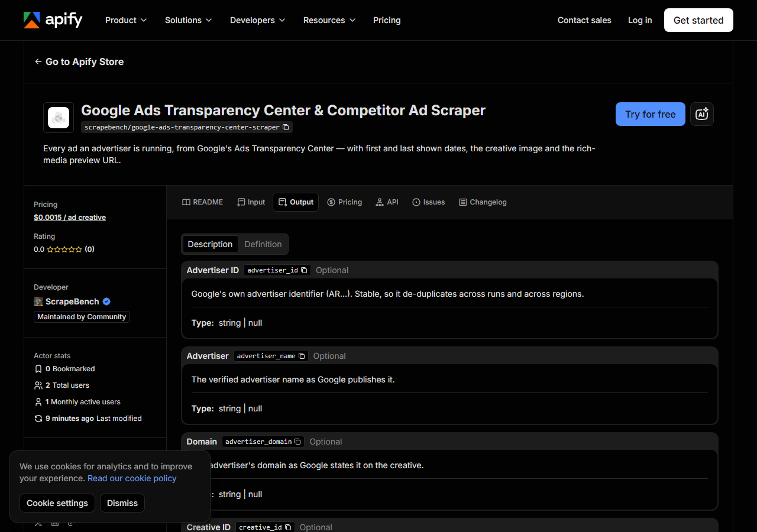Click Contact sales link
Screen dimensions: 757x532
click(584, 20)
